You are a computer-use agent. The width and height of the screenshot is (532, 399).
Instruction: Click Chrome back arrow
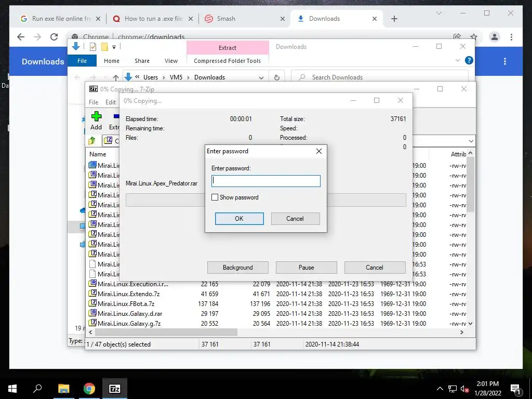coord(21,37)
